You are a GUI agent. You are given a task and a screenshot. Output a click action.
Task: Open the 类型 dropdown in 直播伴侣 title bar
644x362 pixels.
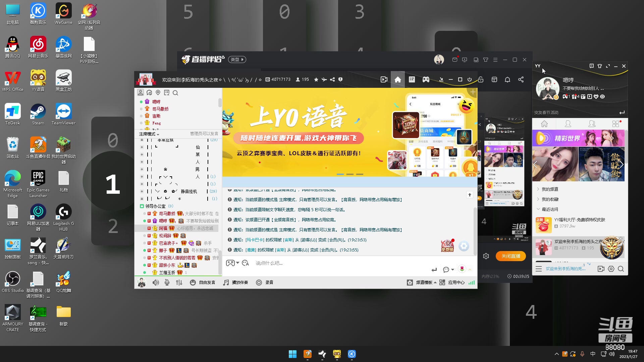coord(237,59)
